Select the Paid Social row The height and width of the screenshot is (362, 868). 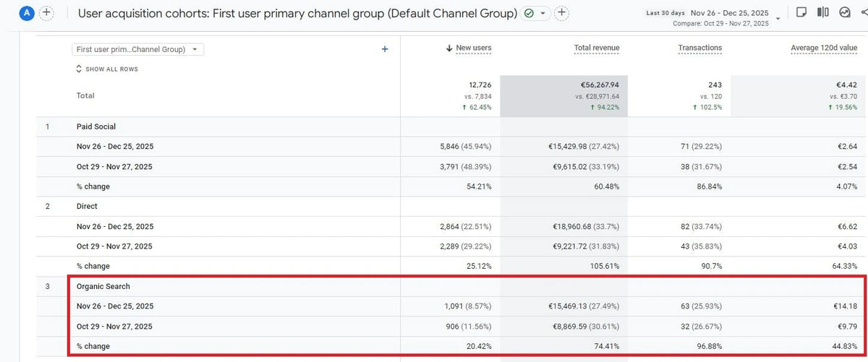(96, 126)
